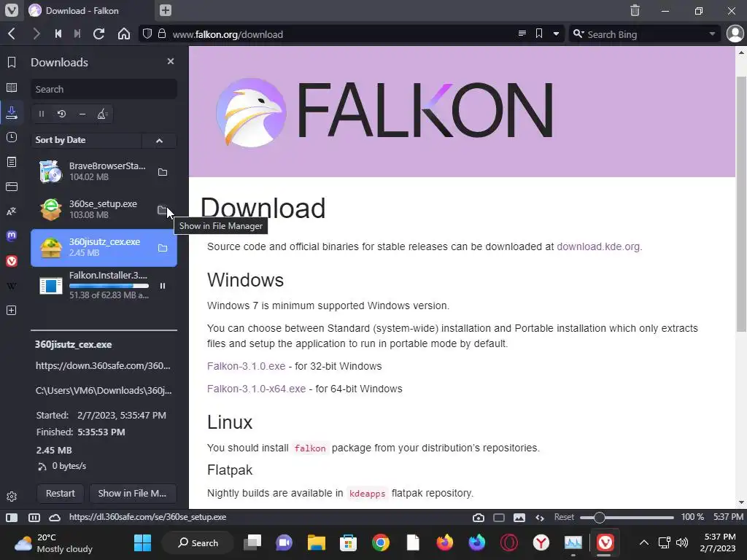This screenshot has width=747, height=560.
Task: Open sync cloud status icon
Action: pyautogui.click(x=55, y=517)
